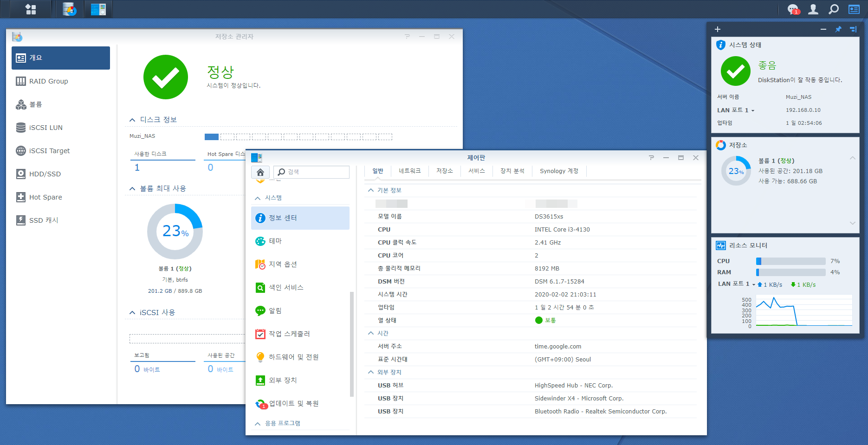The width and height of the screenshot is (868, 445).
Task: Dock the widget panel to the side
Action: [853, 29]
